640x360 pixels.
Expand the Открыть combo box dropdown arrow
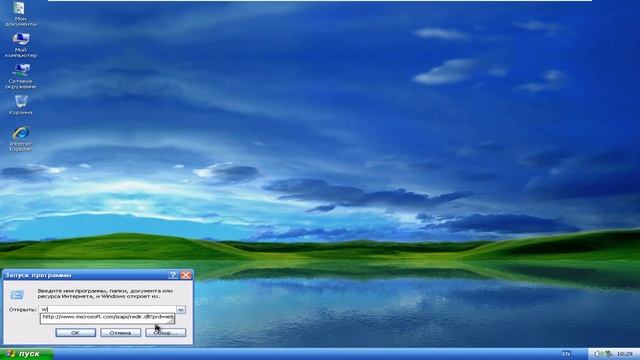pyautogui.click(x=180, y=309)
